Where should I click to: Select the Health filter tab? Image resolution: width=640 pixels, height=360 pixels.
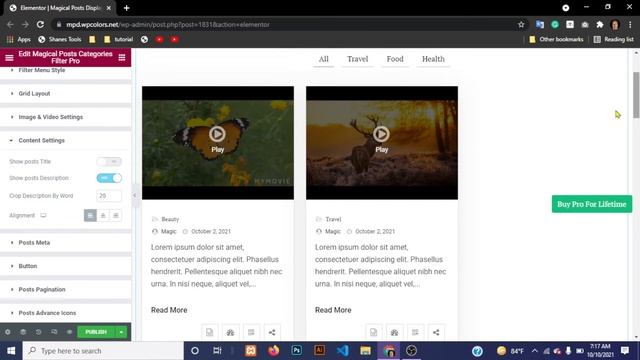click(433, 59)
